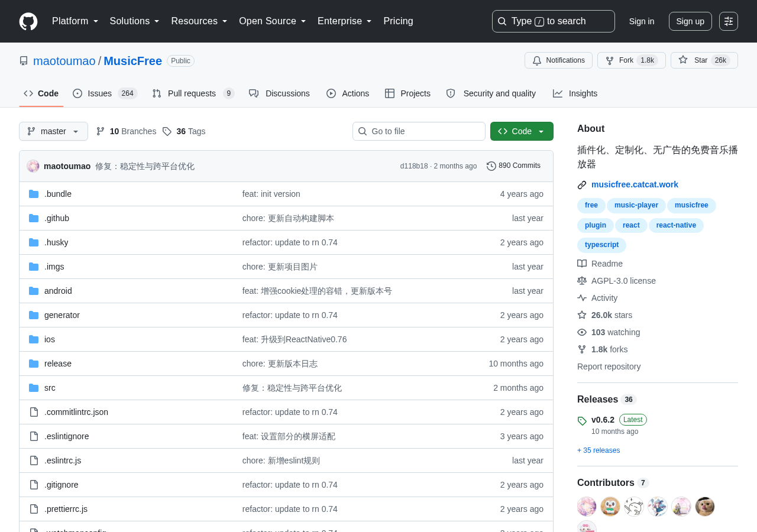This screenshot has width=757, height=532.
Task: Open the src folder
Action: 50,388
